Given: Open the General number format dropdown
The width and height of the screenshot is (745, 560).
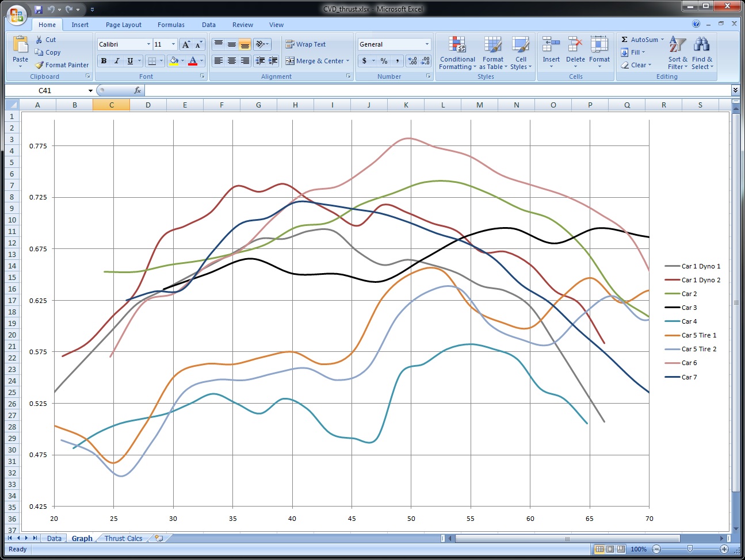Looking at the screenshot, I should point(427,44).
